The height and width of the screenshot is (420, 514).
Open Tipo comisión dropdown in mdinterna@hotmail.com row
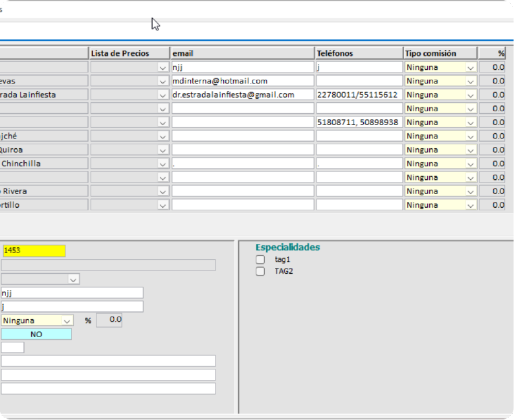click(x=471, y=82)
